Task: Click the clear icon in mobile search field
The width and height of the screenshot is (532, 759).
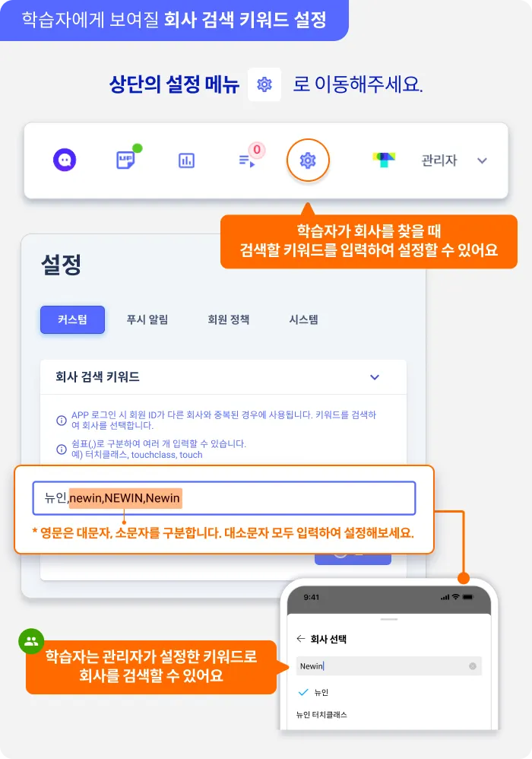Action: (473, 666)
